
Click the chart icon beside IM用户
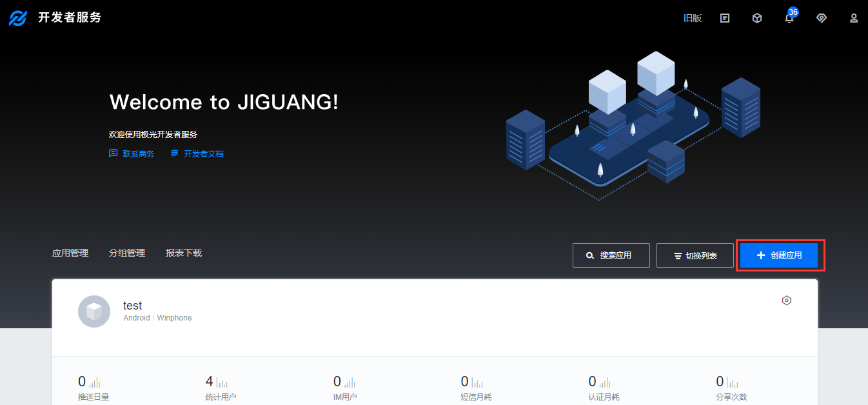click(x=350, y=382)
